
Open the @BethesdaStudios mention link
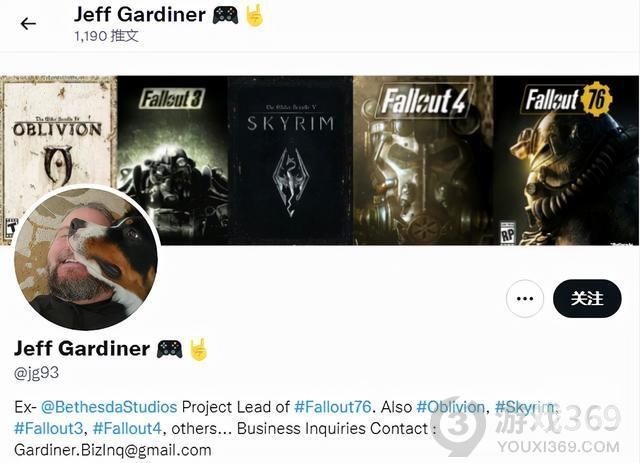109,407
